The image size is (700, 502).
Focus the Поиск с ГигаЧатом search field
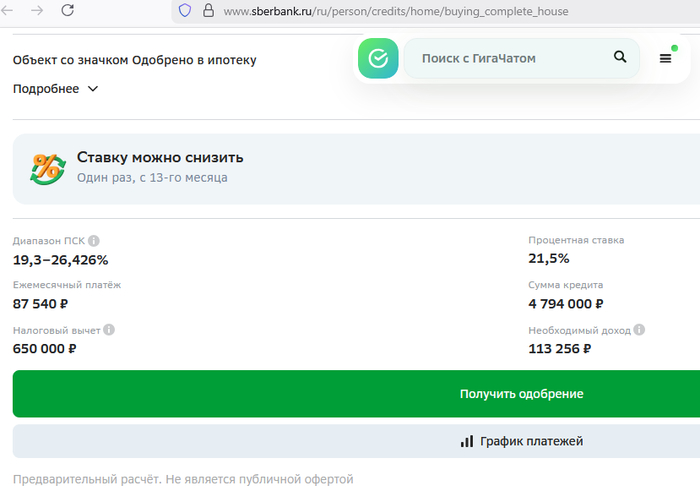[x=510, y=59]
